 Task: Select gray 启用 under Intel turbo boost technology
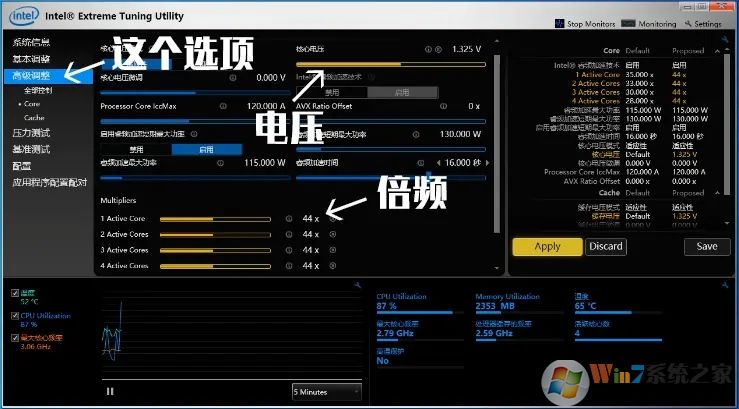[402, 92]
